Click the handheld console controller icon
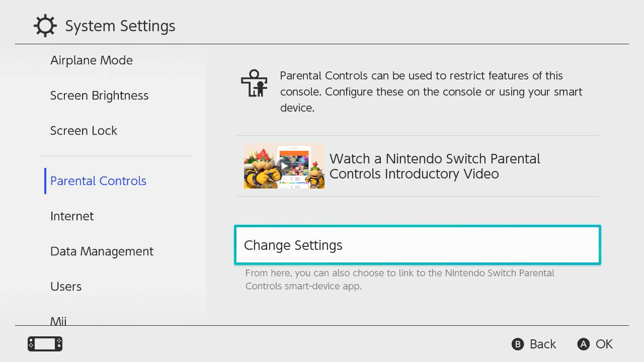The image size is (644, 362). click(x=45, y=344)
